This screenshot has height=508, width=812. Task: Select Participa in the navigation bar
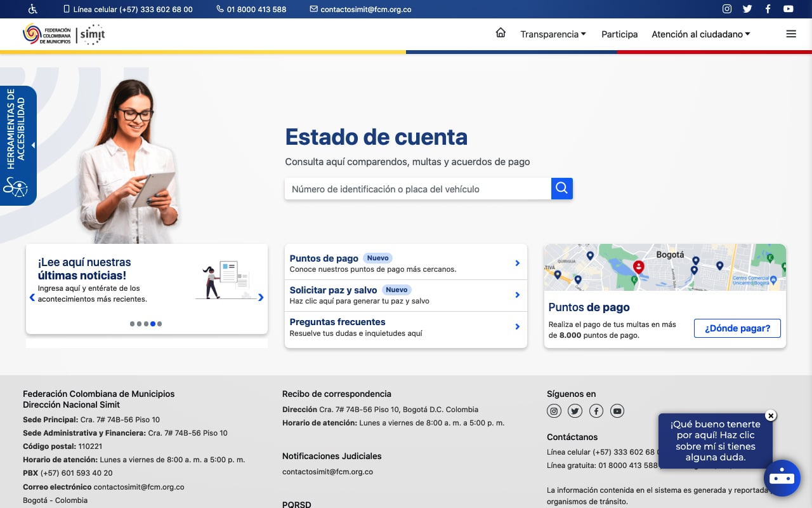tap(620, 34)
